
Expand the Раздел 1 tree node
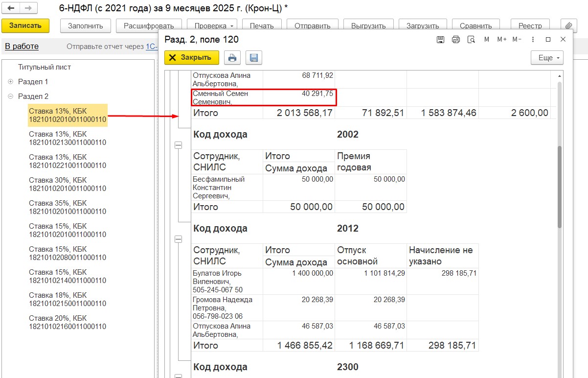(11, 82)
